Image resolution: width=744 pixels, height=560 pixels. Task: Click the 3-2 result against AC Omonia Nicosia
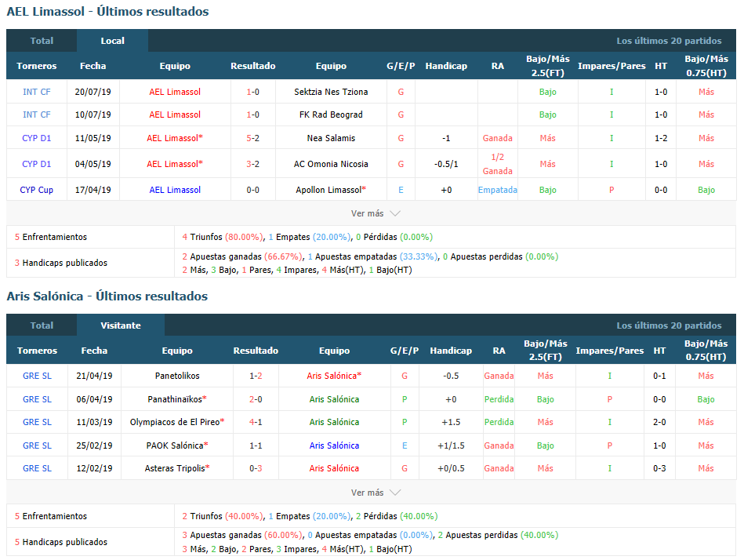tap(253, 164)
